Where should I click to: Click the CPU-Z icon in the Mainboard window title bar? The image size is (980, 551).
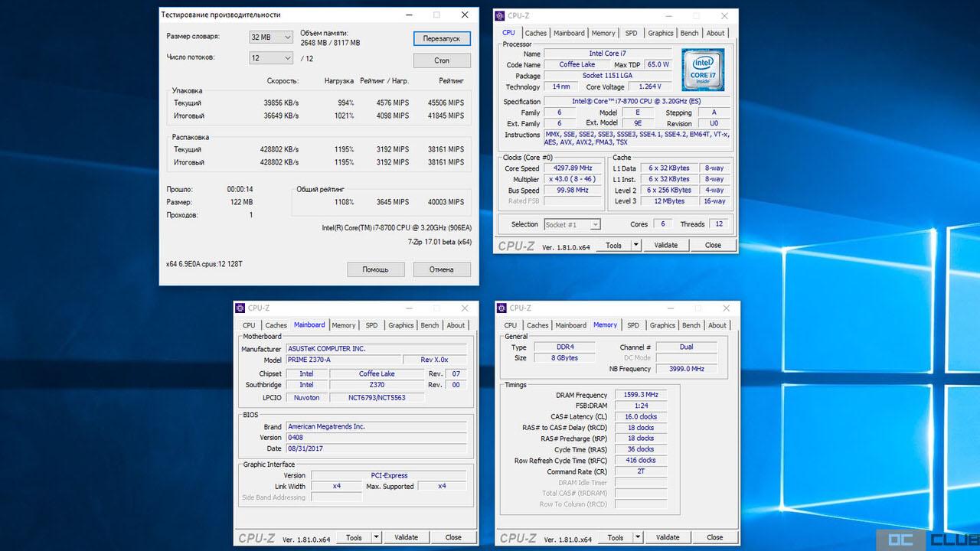coord(240,308)
